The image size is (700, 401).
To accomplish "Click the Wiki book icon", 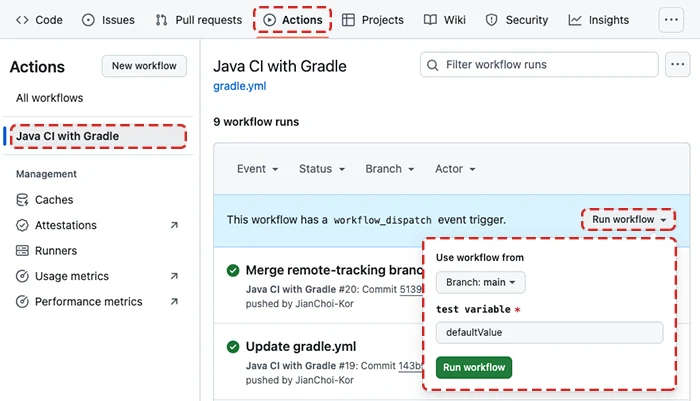I will pos(430,20).
